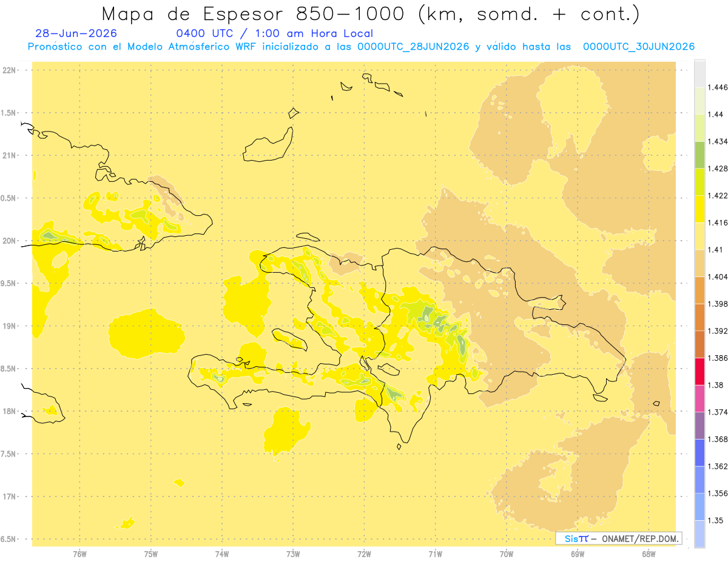Click the latitude label 6.5N
The width and height of the screenshot is (728, 562).
[x=9, y=539]
